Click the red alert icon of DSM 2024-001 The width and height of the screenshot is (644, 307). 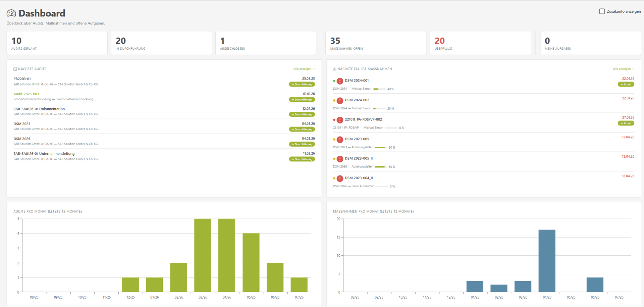tap(340, 81)
